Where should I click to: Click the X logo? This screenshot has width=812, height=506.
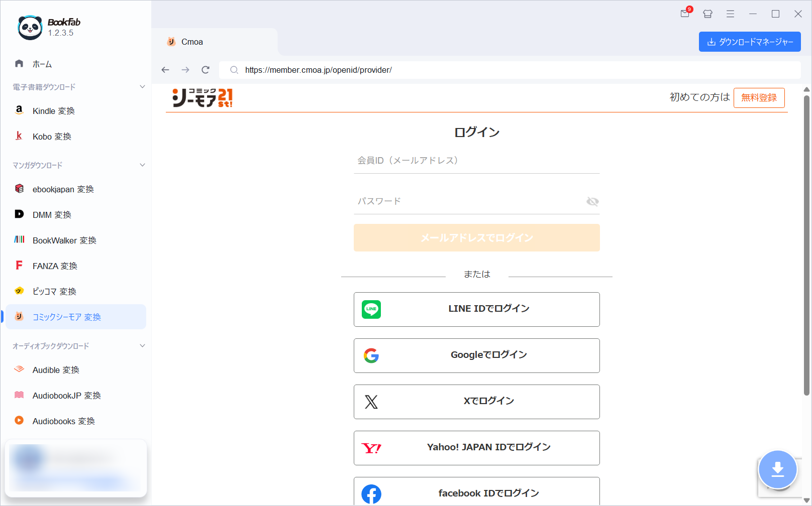click(x=371, y=402)
